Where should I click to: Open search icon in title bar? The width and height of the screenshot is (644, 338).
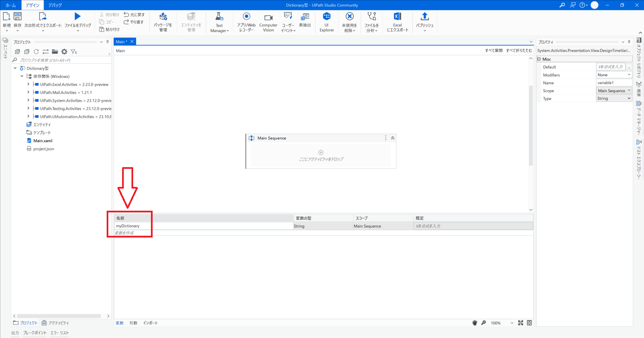click(562, 5)
